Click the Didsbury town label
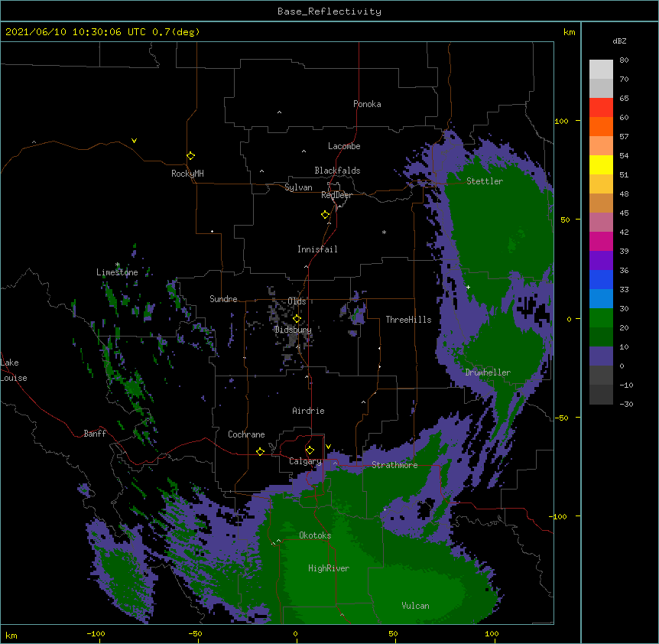659x644 pixels. (293, 330)
